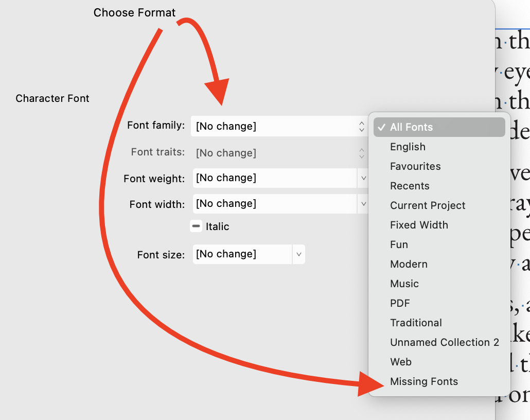Click the Font size input field

point(242,254)
